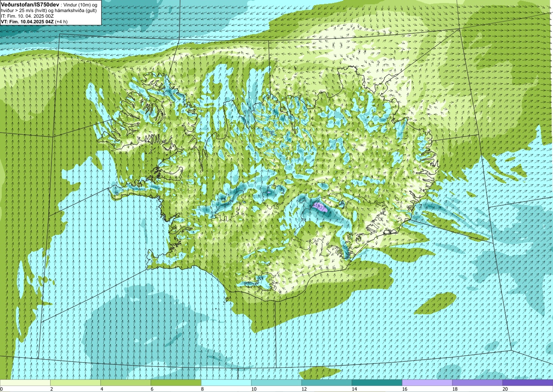Select the dark violet above-20 m/s swatch
553x392 pixels.
528,383
